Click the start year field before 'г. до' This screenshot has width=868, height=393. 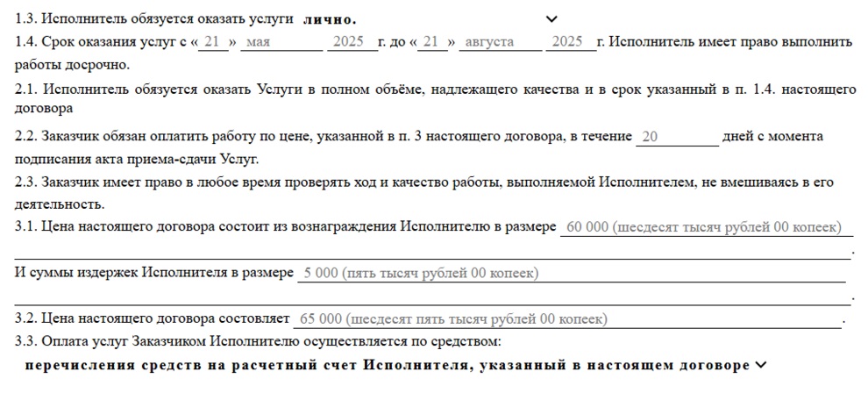[x=352, y=42]
